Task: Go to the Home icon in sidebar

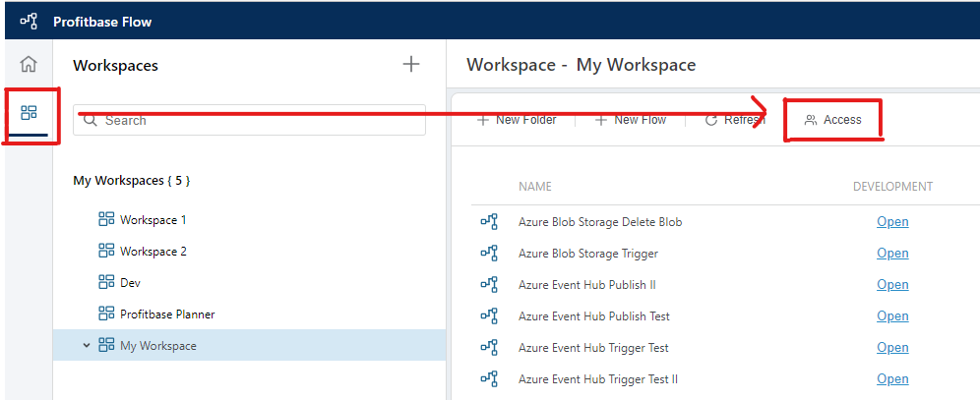Action: pyautogui.click(x=29, y=65)
